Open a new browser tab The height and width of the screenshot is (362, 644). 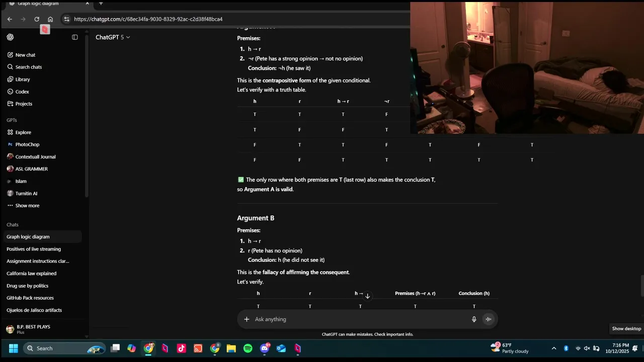[x=101, y=3]
